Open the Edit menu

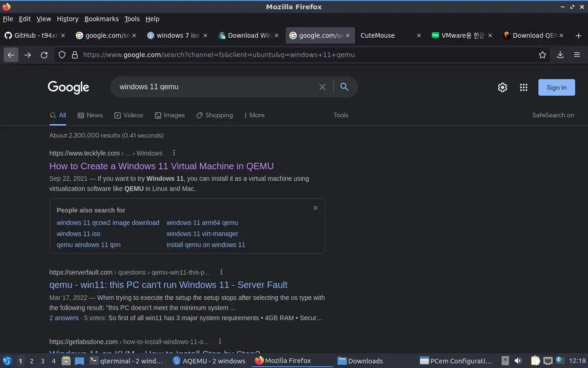25,19
